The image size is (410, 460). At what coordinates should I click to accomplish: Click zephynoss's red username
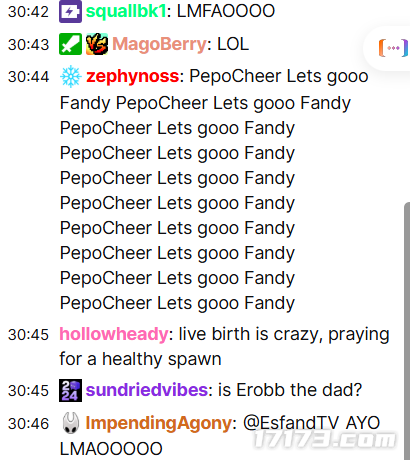pos(133,76)
